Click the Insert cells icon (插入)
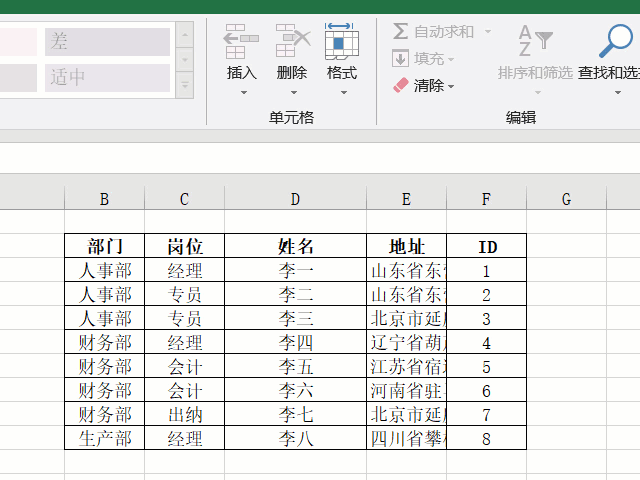Image resolution: width=640 pixels, height=480 pixels. (x=241, y=41)
